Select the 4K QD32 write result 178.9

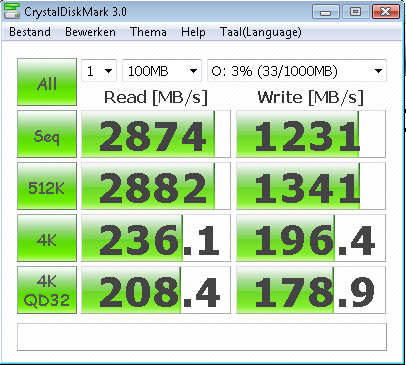[x=311, y=290]
